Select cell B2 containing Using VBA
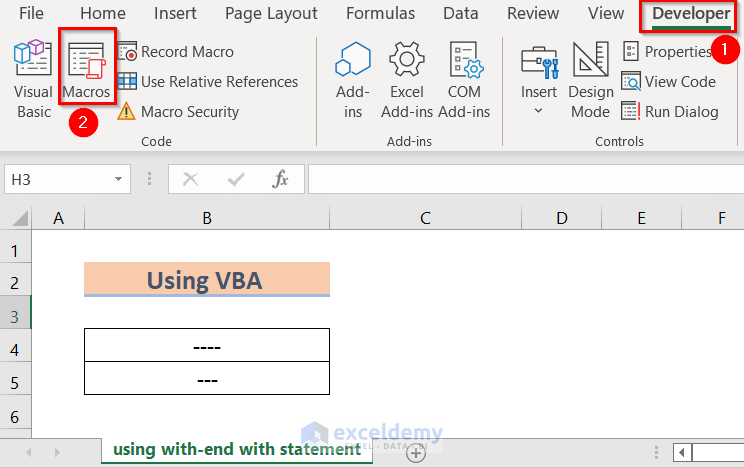 (206, 280)
